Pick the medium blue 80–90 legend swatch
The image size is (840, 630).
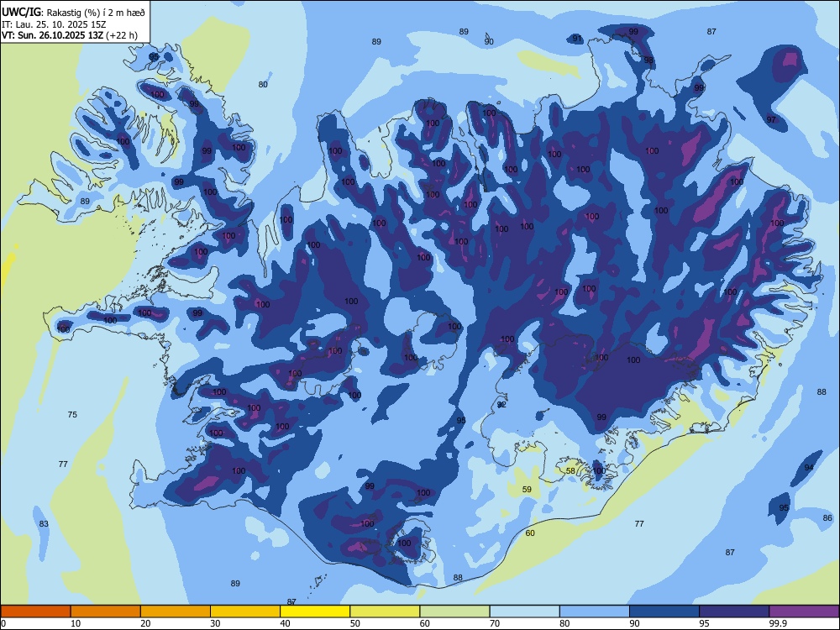coord(594,612)
